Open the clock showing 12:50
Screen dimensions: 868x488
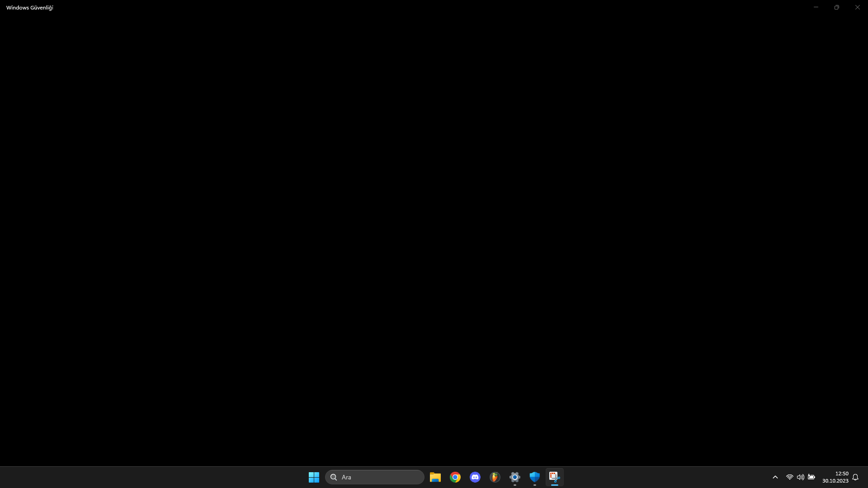tap(835, 477)
